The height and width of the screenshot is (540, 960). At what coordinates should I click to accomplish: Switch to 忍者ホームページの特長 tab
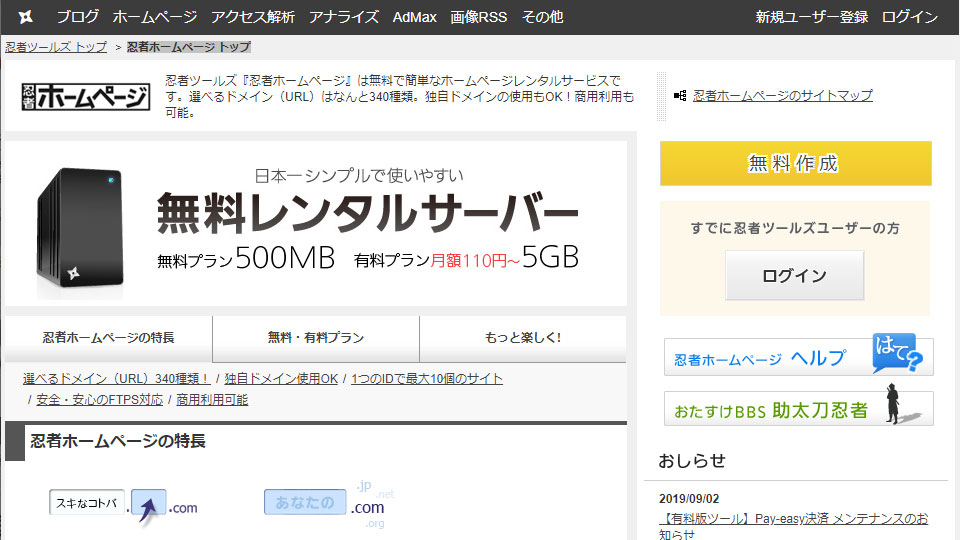(108, 338)
